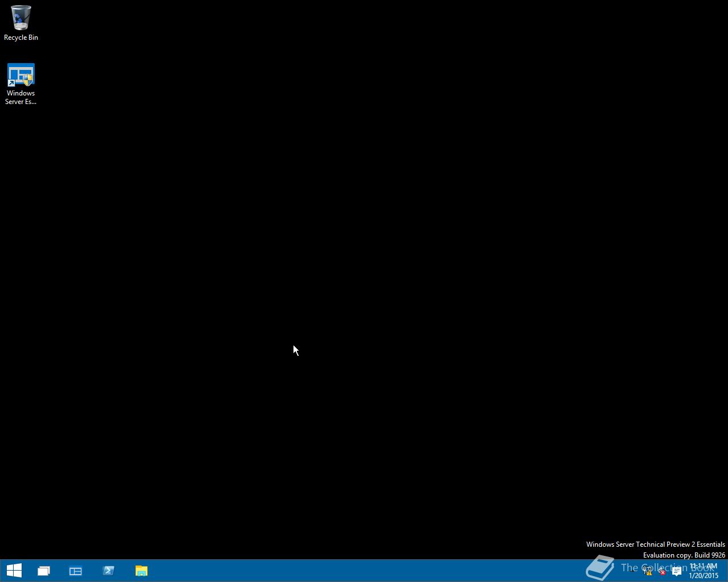The image size is (728, 582).
Task: Show the clock and calendar flyout
Action: [704, 571]
